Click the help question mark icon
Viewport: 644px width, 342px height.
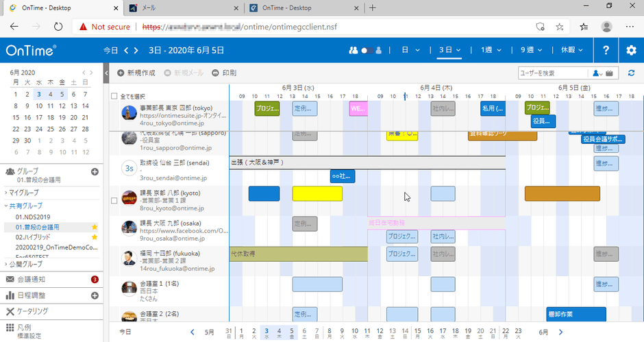click(x=606, y=51)
